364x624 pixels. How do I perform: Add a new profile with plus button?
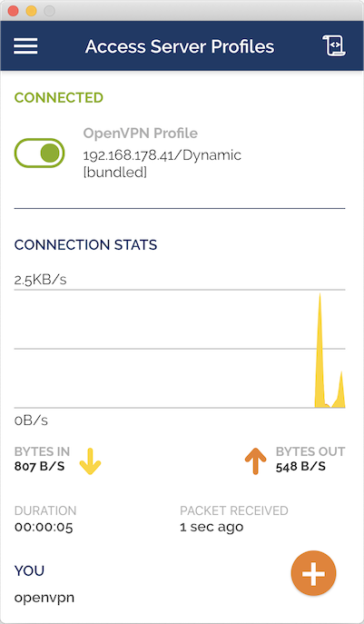(313, 573)
